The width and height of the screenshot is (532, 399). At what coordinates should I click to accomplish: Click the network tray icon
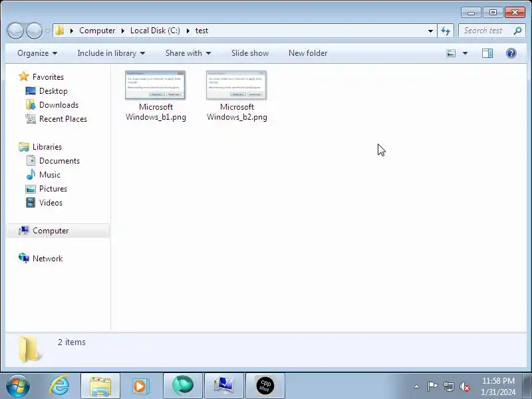tap(448, 386)
